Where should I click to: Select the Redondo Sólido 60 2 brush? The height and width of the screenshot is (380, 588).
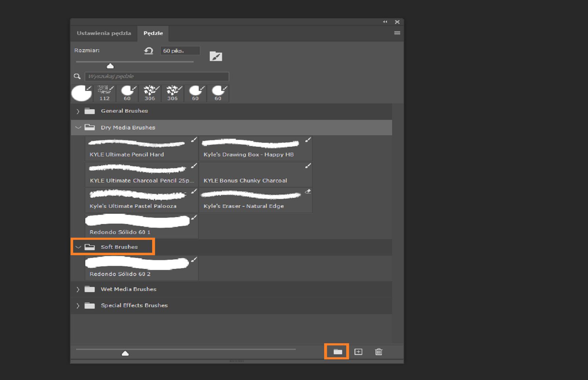[x=141, y=268]
